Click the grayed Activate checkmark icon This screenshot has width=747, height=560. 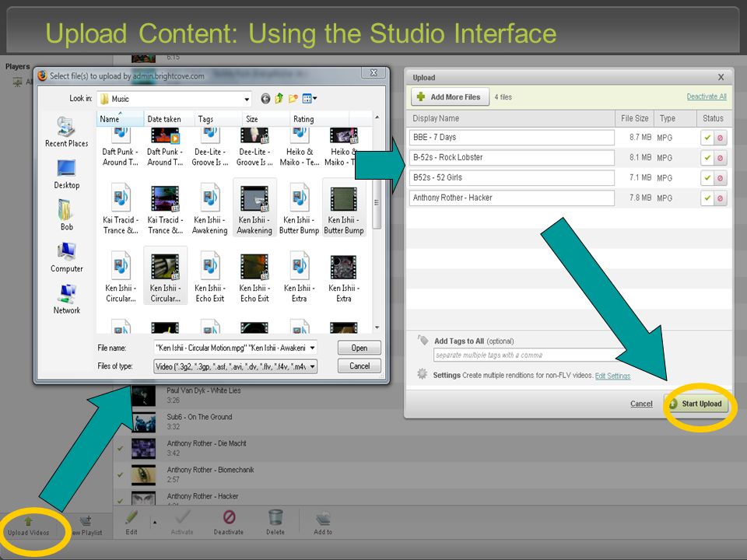[182, 517]
